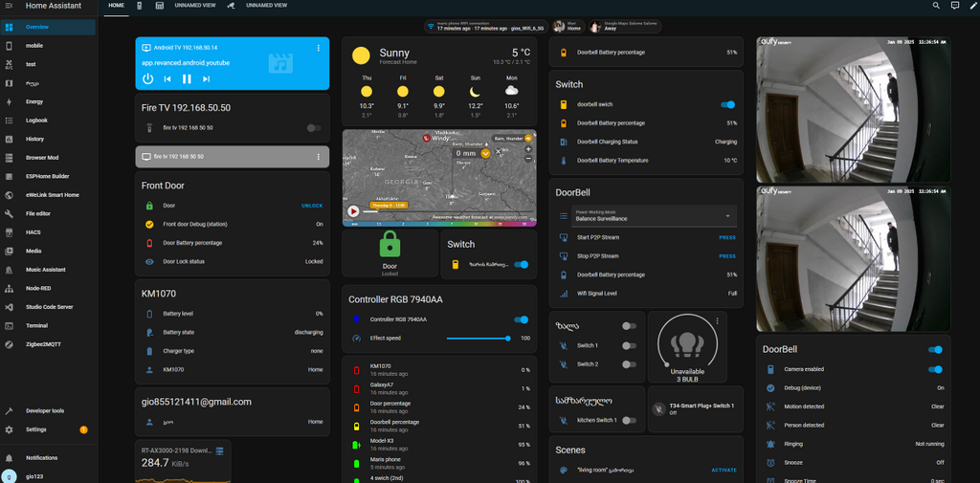
Task: Click 3 BULB brightness dial handle
Action: coord(666,364)
